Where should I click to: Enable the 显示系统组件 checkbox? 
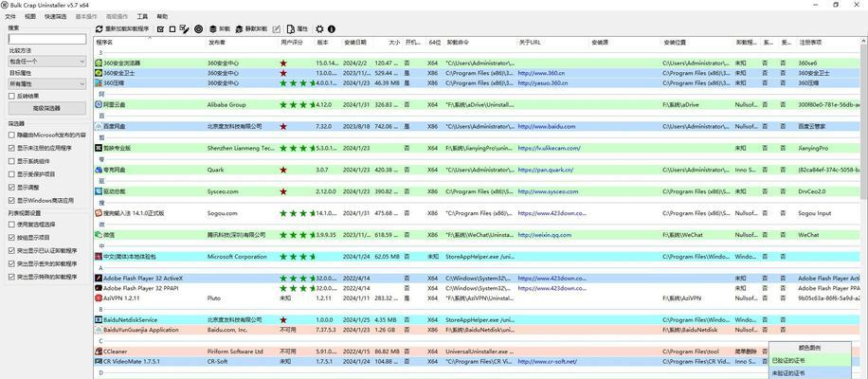pyautogui.click(x=11, y=161)
